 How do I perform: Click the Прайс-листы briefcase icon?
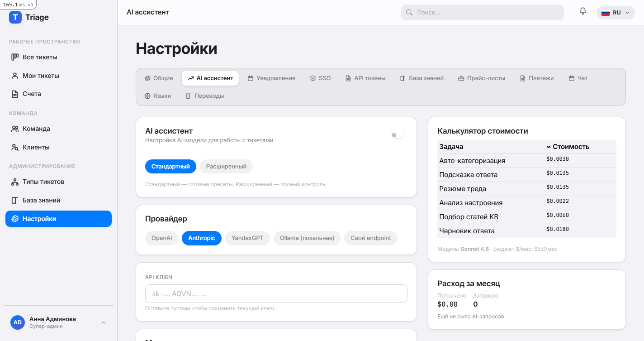(x=461, y=78)
